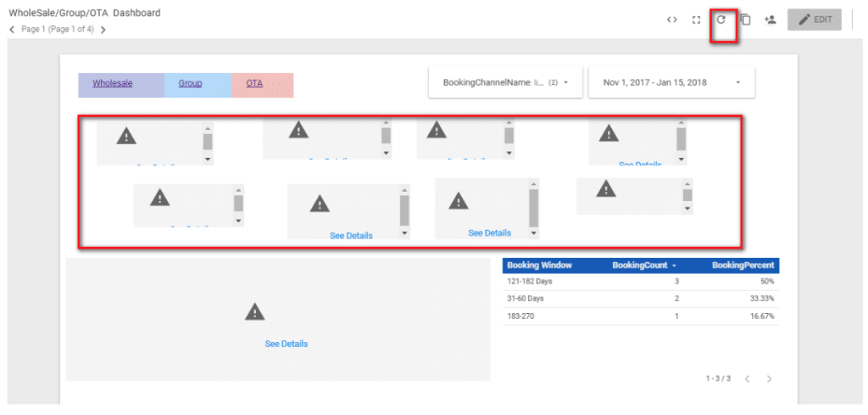This screenshot has height=415, width=868.
Task: Go to previous report page
Action: pyautogui.click(x=12, y=30)
